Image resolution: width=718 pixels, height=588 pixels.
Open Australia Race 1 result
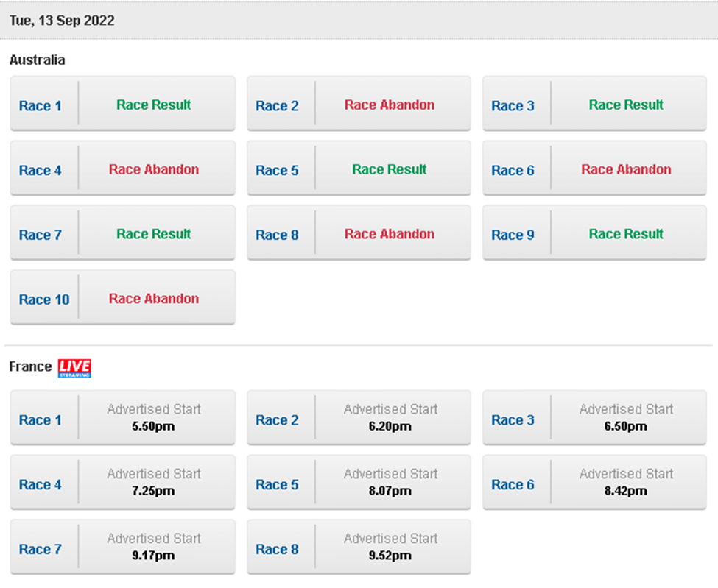coord(123,104)
